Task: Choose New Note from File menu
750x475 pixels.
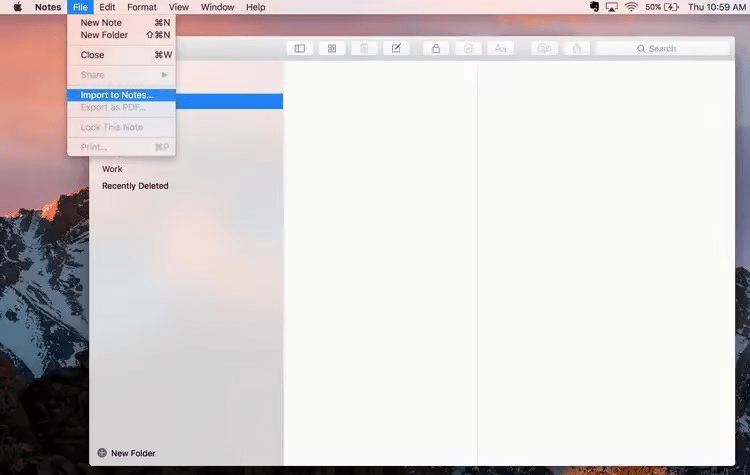Action: (x=121, y=22)
